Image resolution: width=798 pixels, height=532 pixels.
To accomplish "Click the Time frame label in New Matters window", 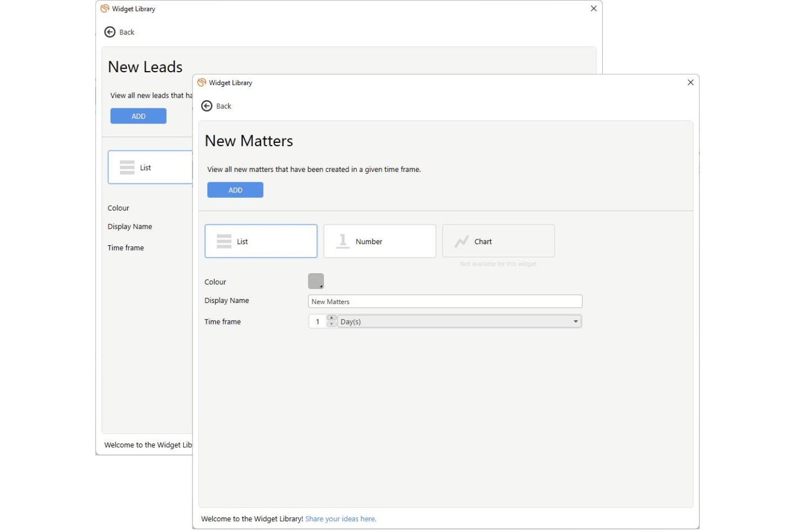I will click(223, 322).
